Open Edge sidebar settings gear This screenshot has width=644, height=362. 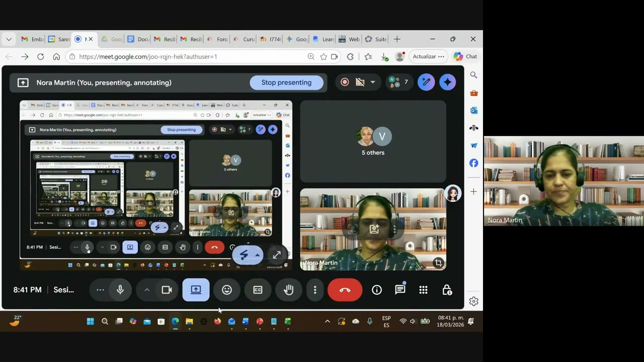(473, 301)
